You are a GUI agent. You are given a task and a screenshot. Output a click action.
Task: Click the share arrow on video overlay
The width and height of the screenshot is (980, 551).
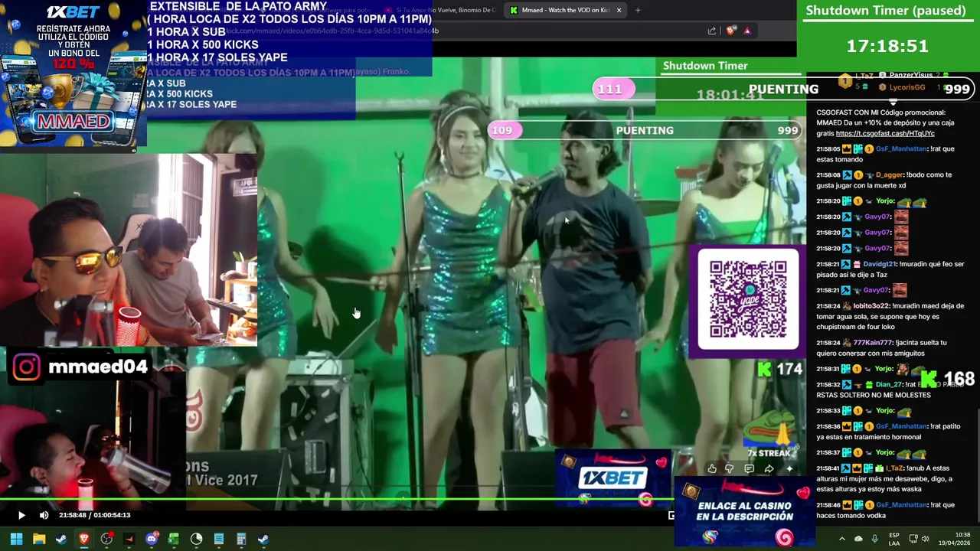(x=769, y=468)
